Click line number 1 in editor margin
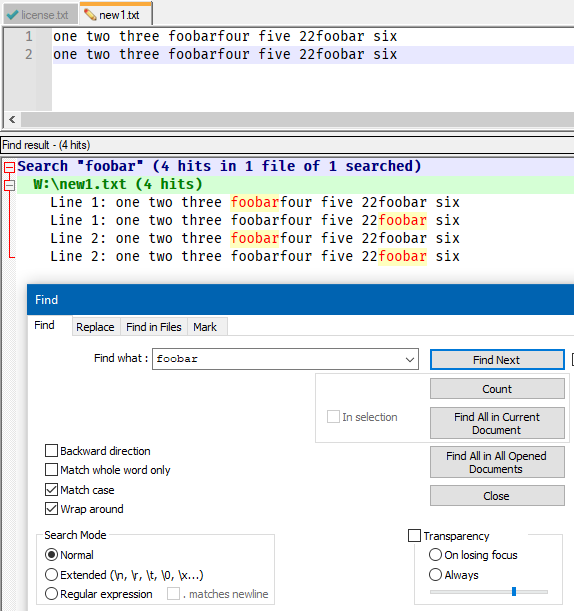Image resolution: width=574 pixels, height=611 pixels. pos(29,37)
